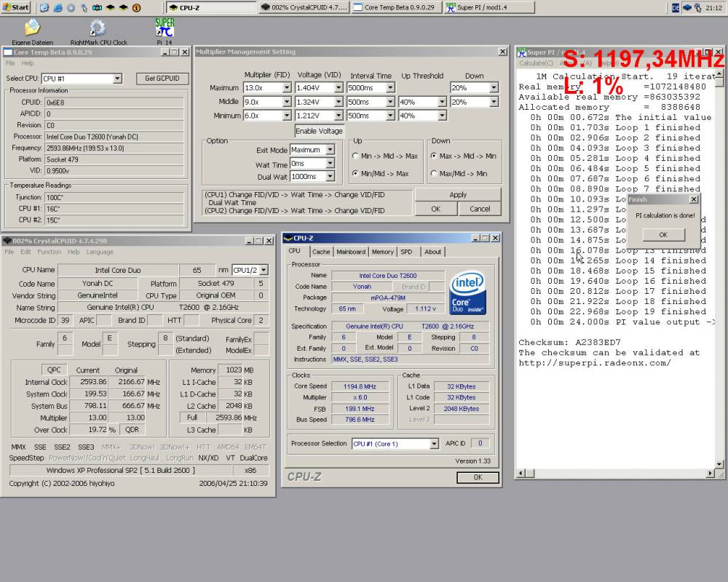Open the Eigene Dateien desktop folder
This screenshot has width=728, height=582.
coord(32,29)
